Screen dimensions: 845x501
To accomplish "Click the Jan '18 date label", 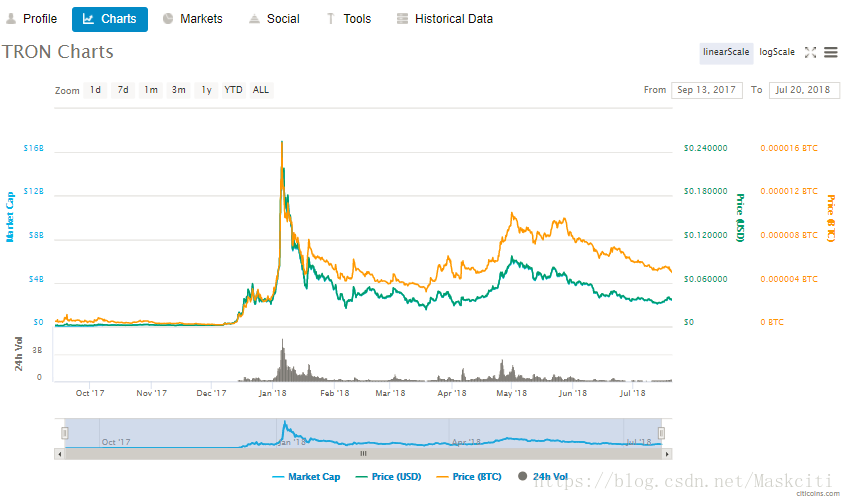I will (x=273, y=393).
